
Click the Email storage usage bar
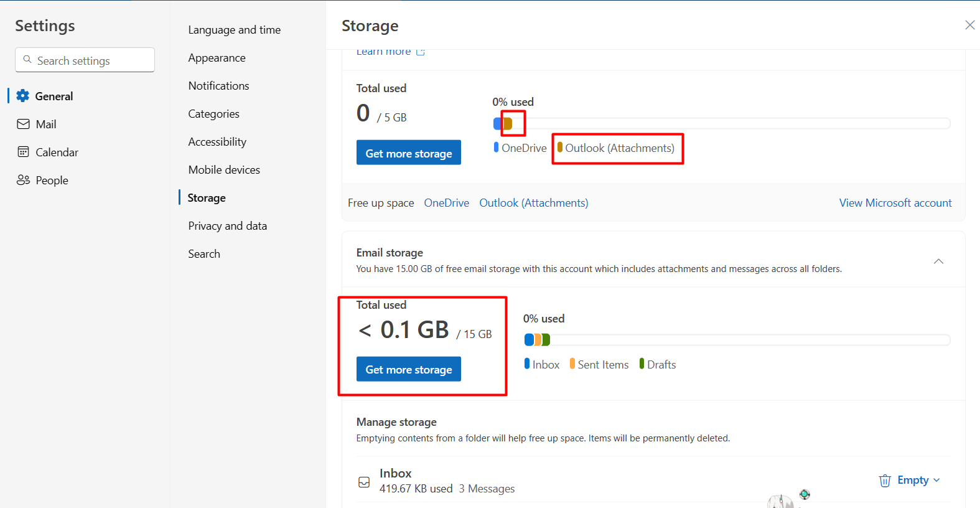click(x=737, y=340)
